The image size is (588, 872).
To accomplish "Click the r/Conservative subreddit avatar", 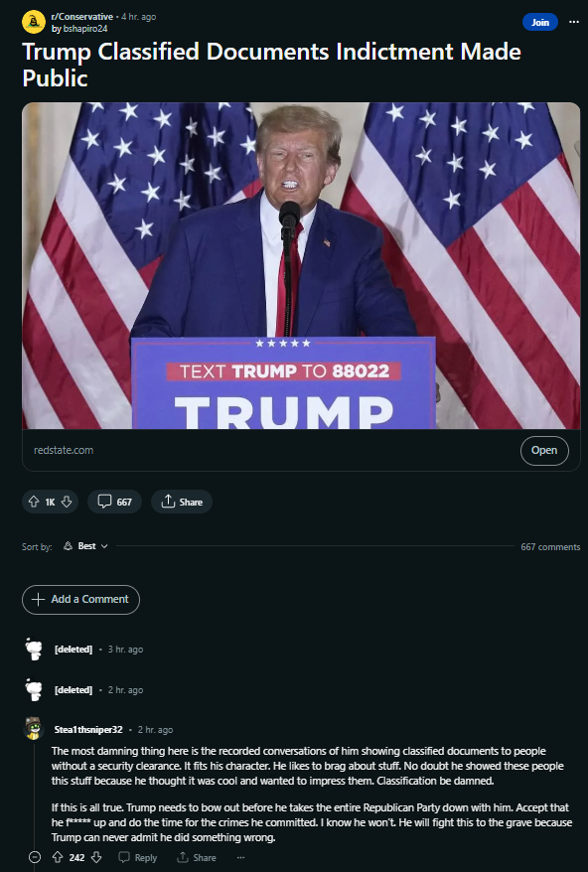I will (x=34, y=22).
